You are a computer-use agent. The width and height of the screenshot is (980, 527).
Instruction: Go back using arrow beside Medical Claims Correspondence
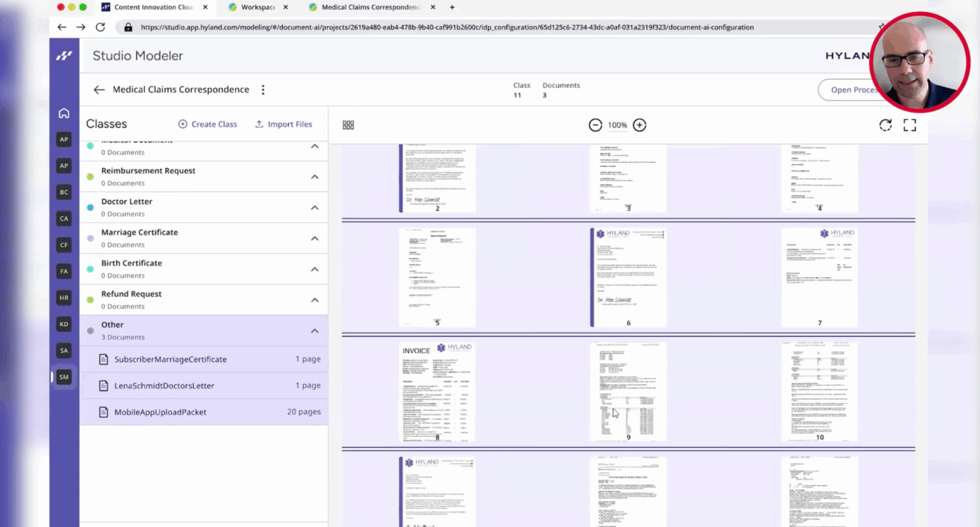coord(99,90)
